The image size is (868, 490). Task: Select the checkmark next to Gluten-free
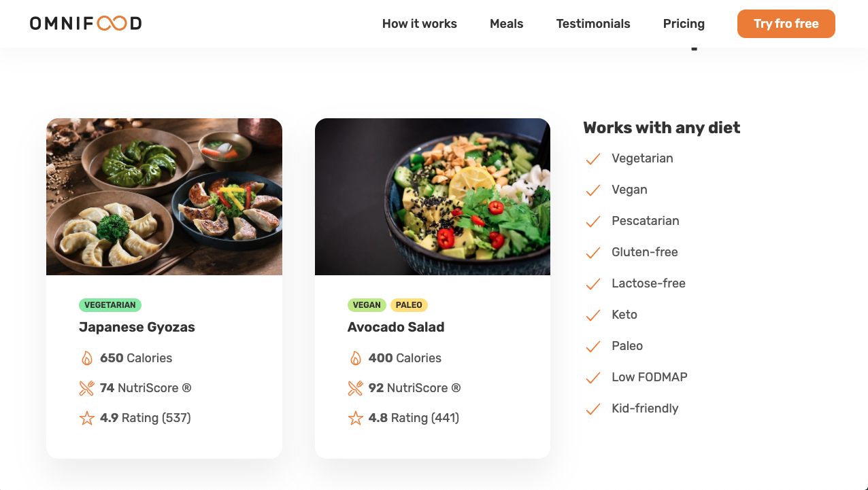pyautogui.click(x=592, y=252)
